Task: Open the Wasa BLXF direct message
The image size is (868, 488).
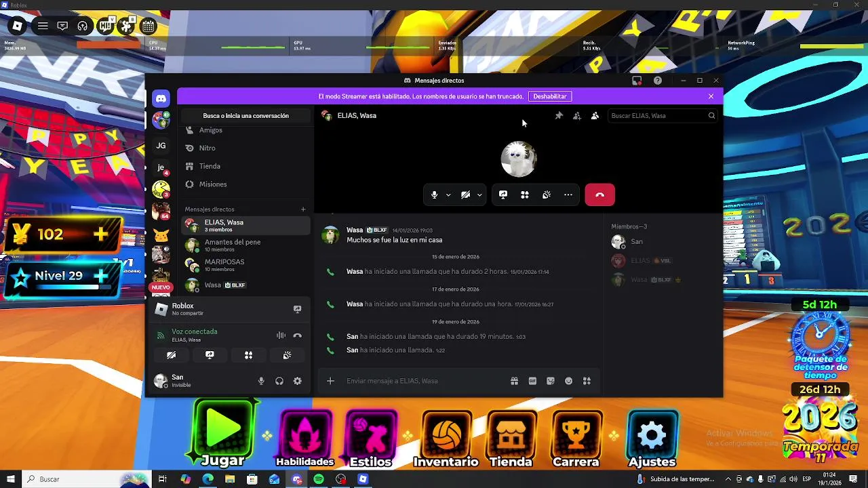Action: [245, 285]
